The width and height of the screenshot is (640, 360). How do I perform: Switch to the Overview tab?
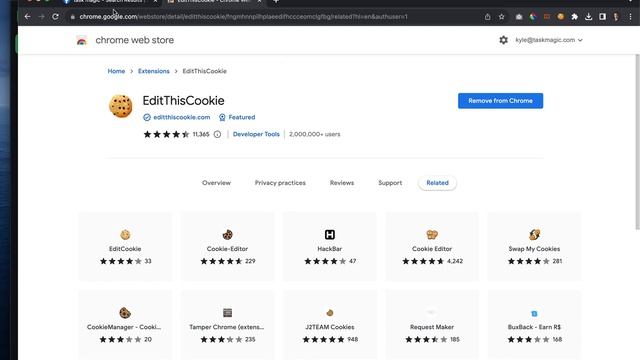(216, 183)
